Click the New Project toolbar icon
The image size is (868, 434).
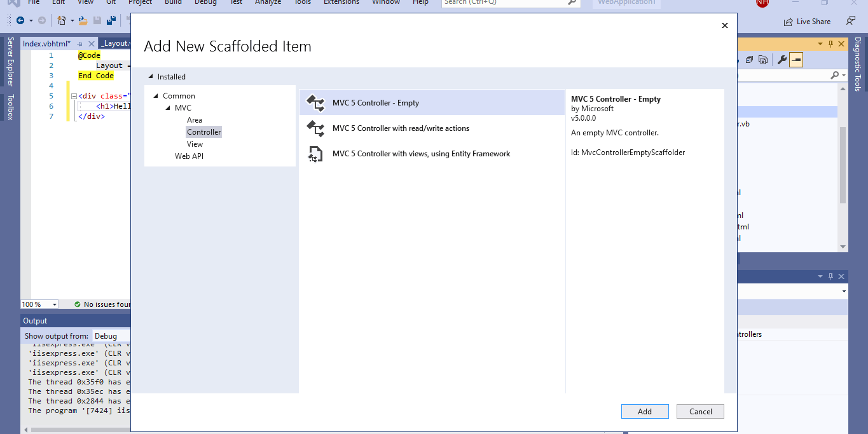pyautogui.click(x=61, y=20)
